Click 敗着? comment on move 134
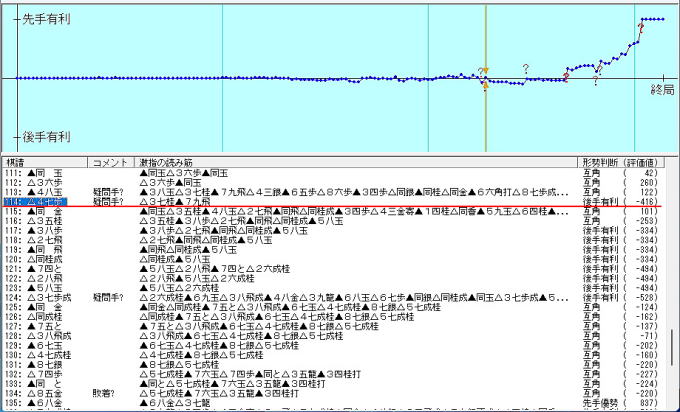This screenshot has width=680, height=412. 106,394
